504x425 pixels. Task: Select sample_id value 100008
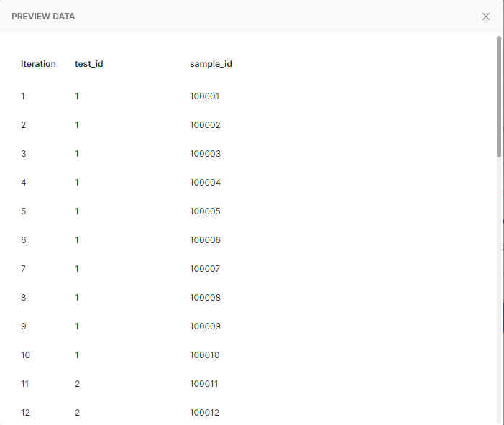pyautogui.click(x=205, y=298)
